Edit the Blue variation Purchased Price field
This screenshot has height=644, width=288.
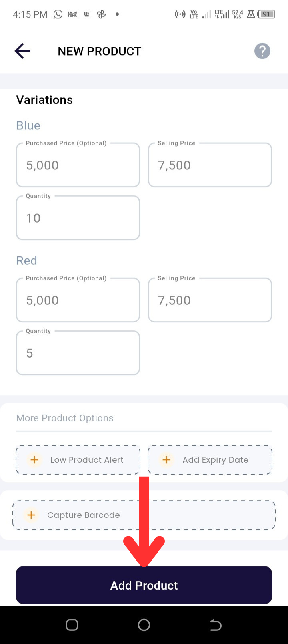pos(78,165)
